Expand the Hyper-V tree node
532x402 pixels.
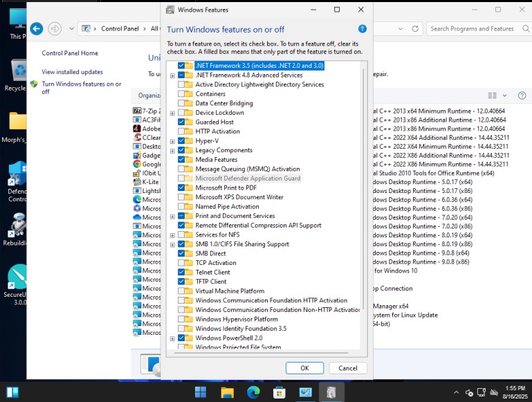click(172, 141)
